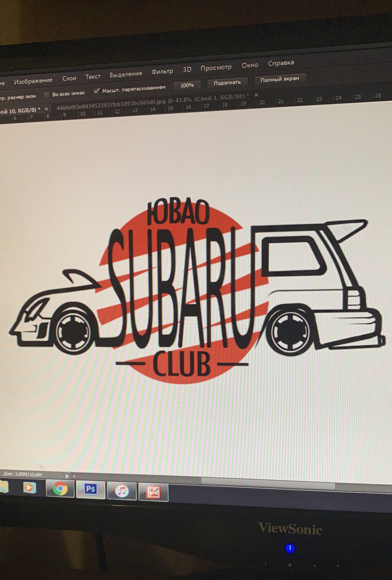The width and height of the screenshot is (392, 580).
Task: Click the Полный экран button
Action: (x=280, y=79)
